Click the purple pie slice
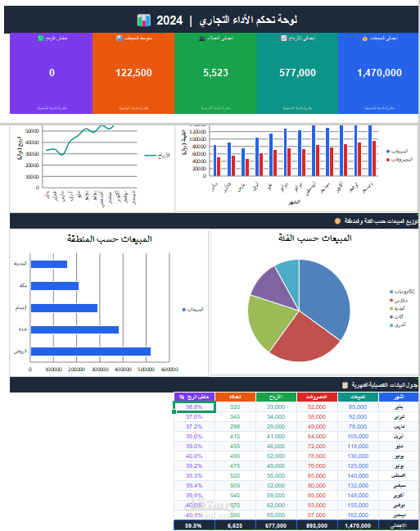420x531 pixels. 273,288
